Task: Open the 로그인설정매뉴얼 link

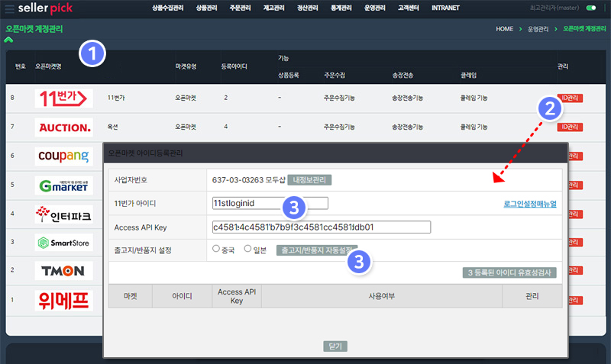Action: click(x=529, y=204)
